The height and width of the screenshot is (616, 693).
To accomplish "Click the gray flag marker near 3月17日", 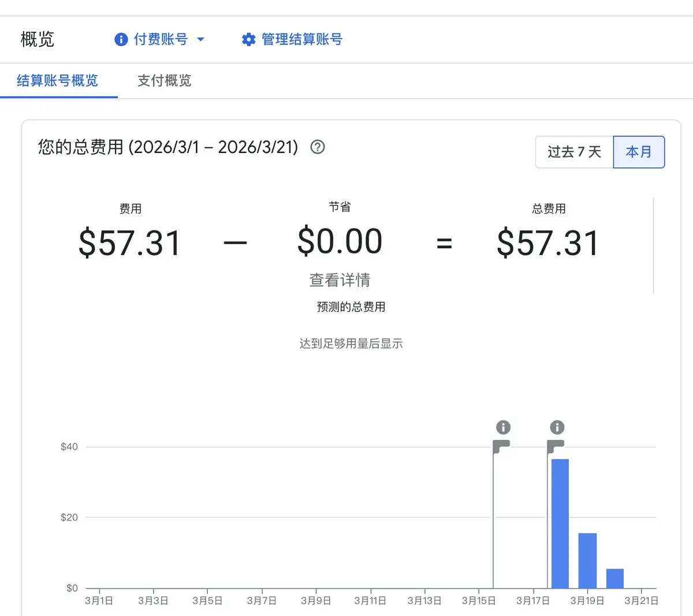I will point(556,446).
